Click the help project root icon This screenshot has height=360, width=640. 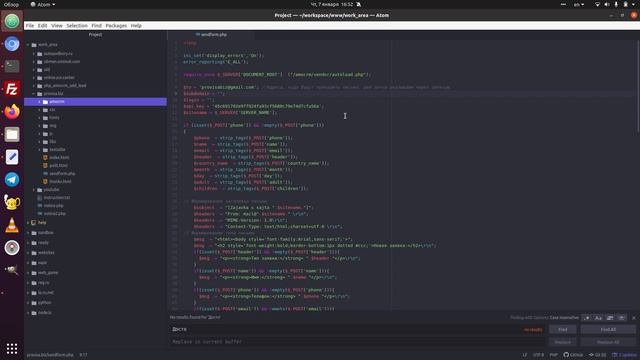click(34, 223)
